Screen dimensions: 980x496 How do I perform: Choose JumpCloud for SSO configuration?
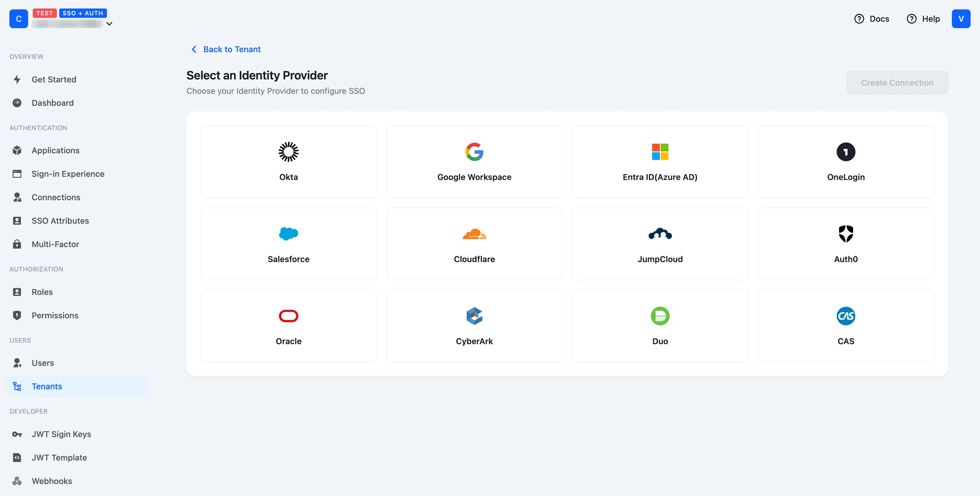[x=660, y=244]
